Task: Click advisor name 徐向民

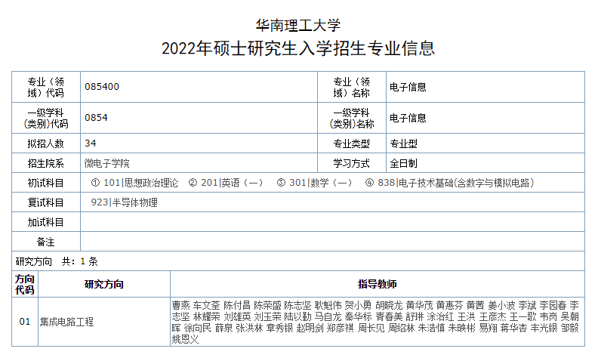Action: [198, 328]
